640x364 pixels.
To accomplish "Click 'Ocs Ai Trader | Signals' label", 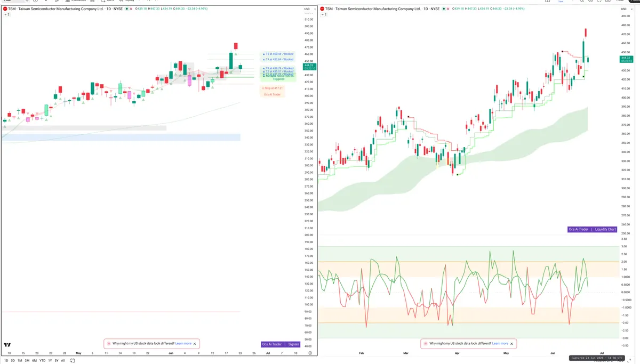I will tap(281, 344).
